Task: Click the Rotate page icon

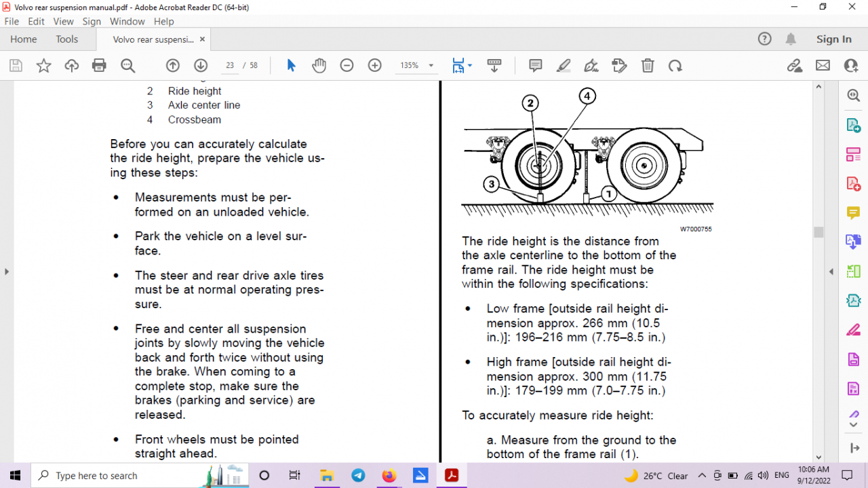Action: (x=675, y=66)
